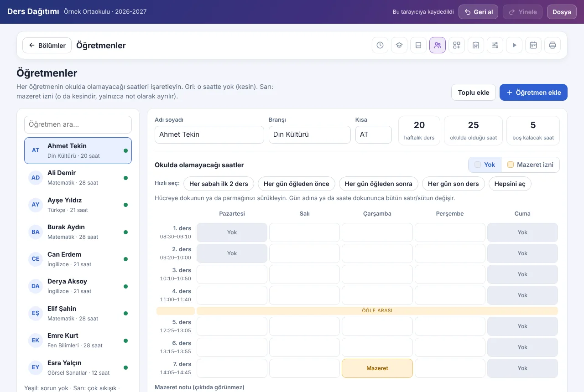
Task: Open the building (rooms) section icon
Action: (x=476, y=45)
